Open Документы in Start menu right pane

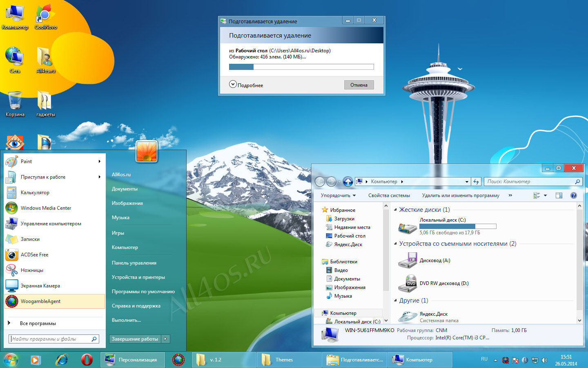[x=125, y=189]
